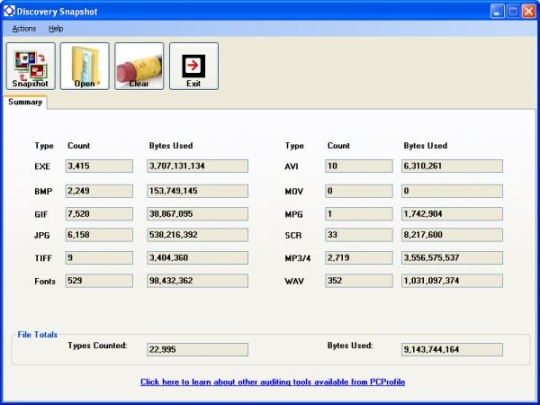Screen dimensions: 540x405
Task: Click the Discovery Snapshot title bar icon
Action: (9, 11)
